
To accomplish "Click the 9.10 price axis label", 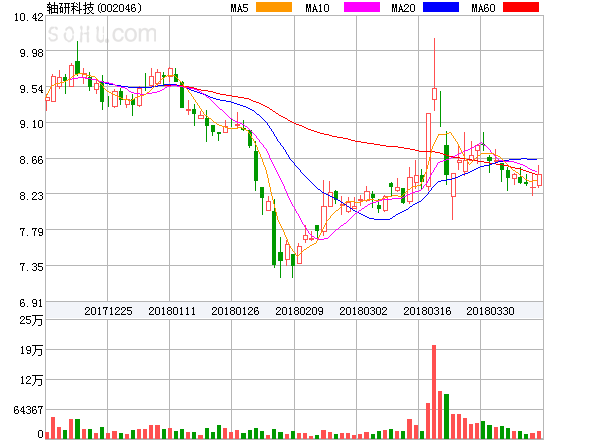I will tap(32, 124).
